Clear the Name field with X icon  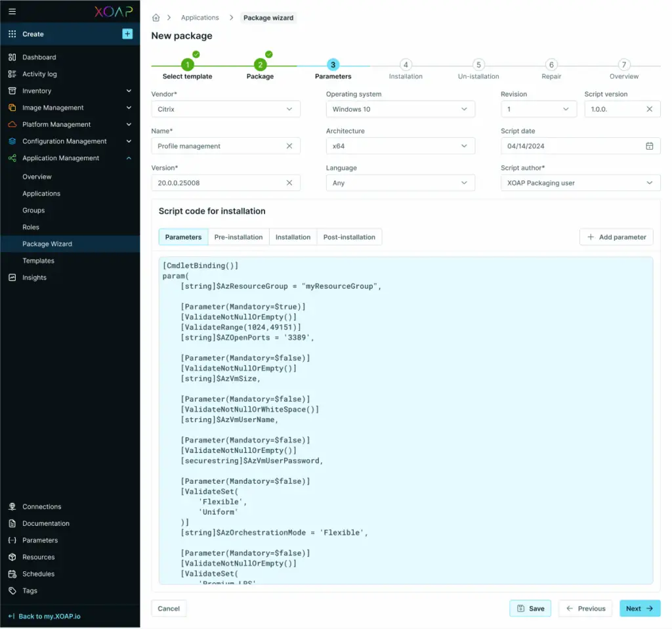click(x=289, y=146)
